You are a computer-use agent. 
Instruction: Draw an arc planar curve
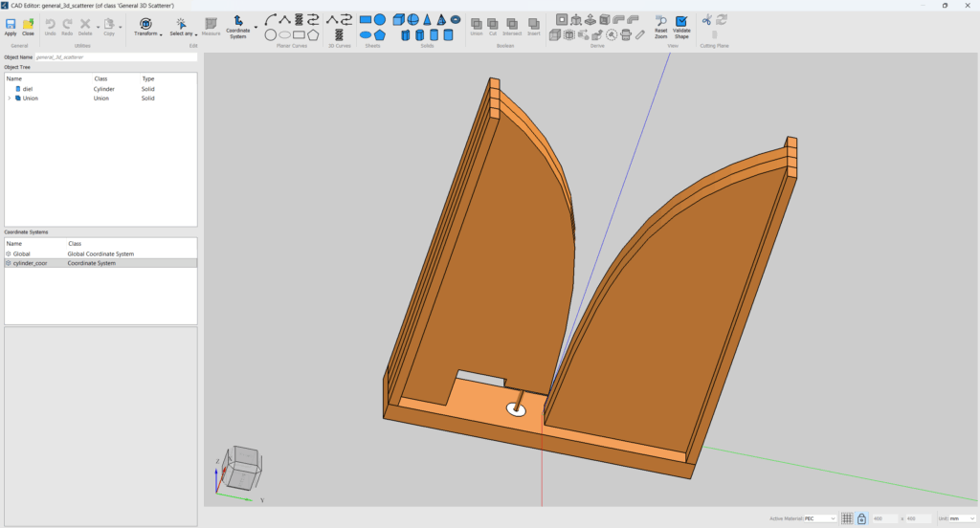(x=271, y=20)
